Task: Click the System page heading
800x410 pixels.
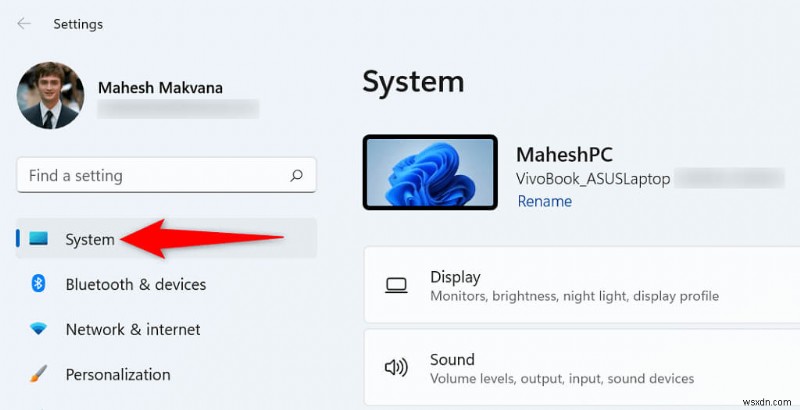Action: [x=413, y=81]
